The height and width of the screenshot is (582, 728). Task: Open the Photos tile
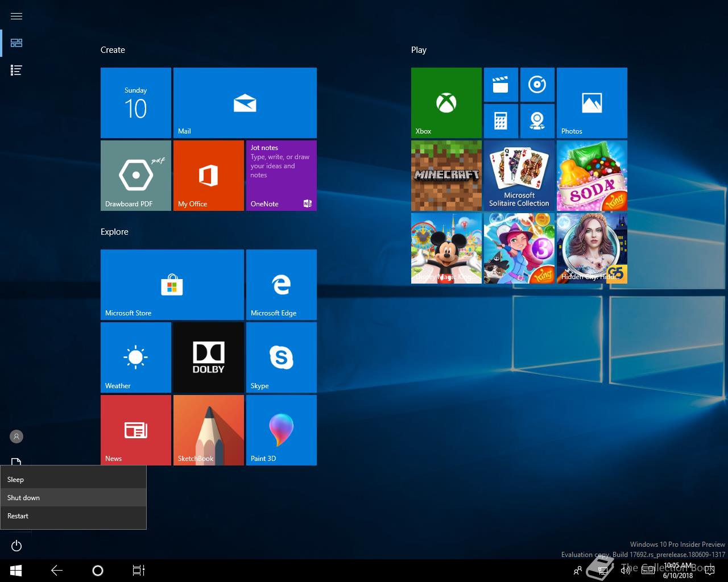tap(592, 103)
